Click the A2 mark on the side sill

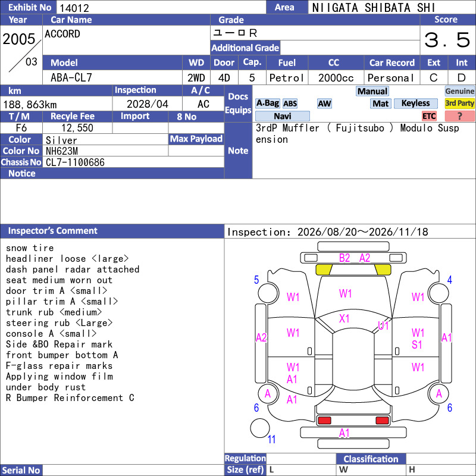[261, 337]
